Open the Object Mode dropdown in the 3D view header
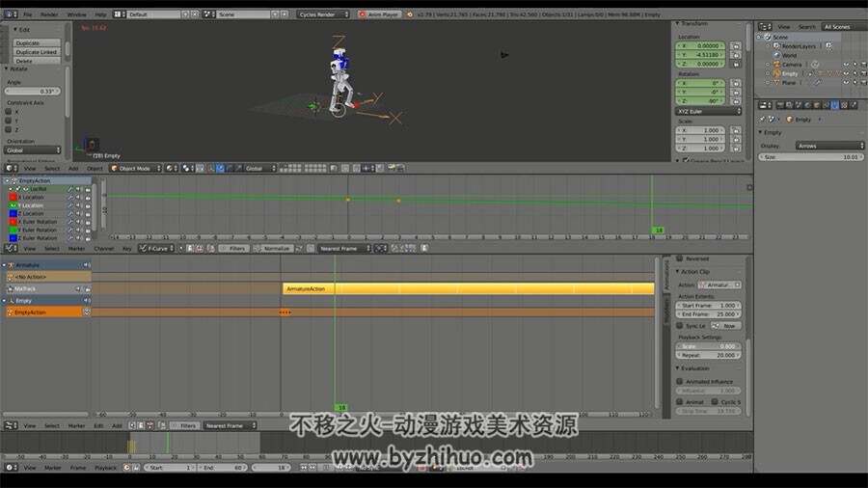The image size is (868, 488). (x=136, y=168)
